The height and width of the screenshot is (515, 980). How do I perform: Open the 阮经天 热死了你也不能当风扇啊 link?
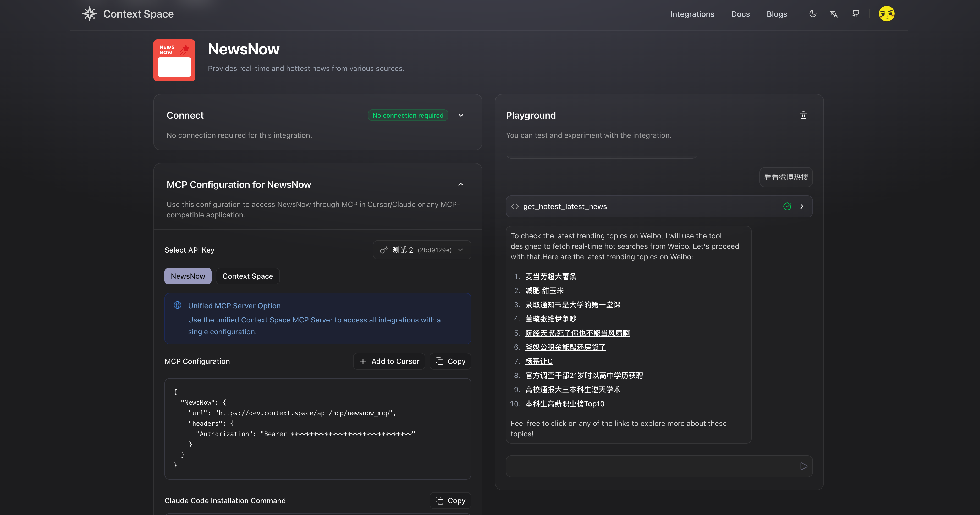[577, 333]
